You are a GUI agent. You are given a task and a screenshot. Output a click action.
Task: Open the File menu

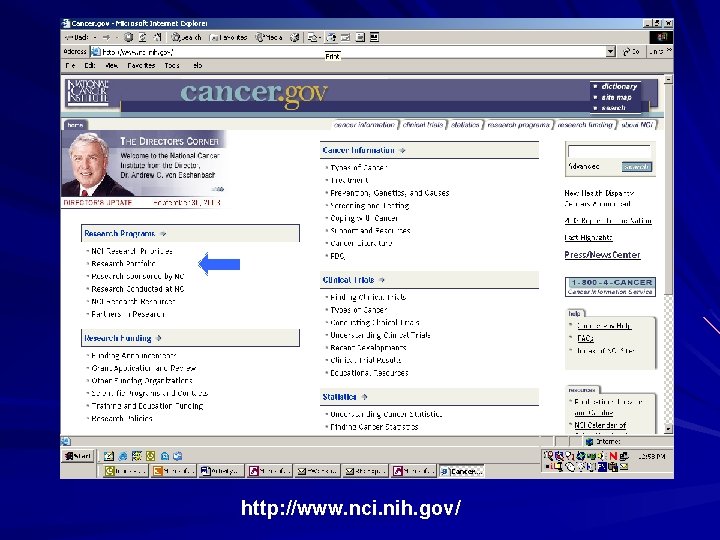click(70, 66)
